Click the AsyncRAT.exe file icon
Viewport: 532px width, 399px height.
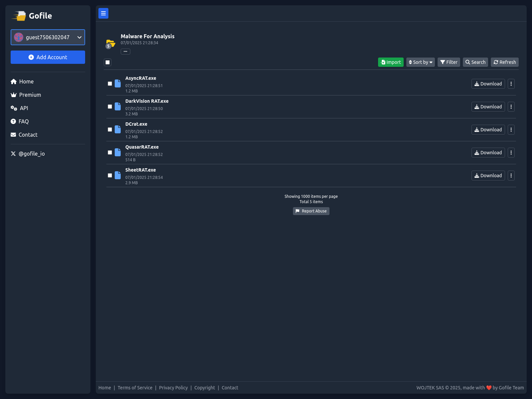(x=118, y=83)
